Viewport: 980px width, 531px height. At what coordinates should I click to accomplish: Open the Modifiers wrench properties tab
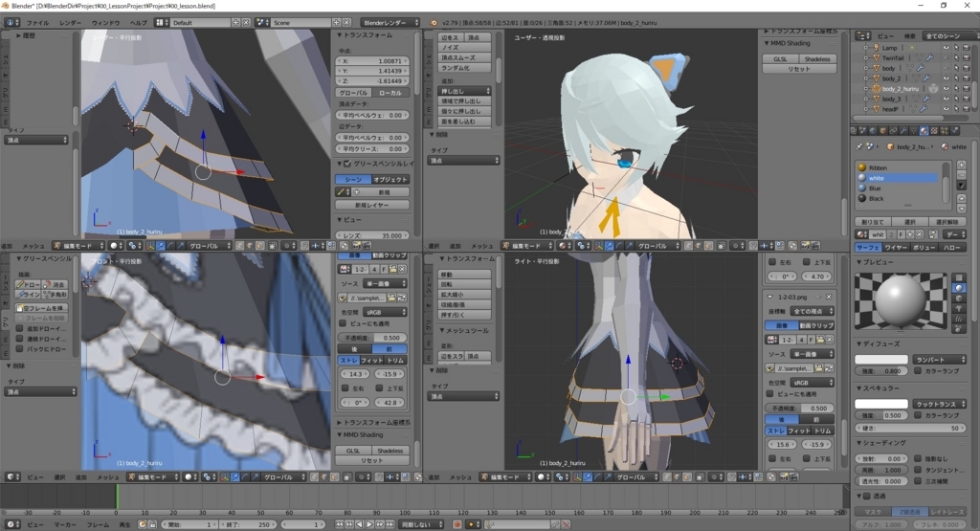coord(903,130)
